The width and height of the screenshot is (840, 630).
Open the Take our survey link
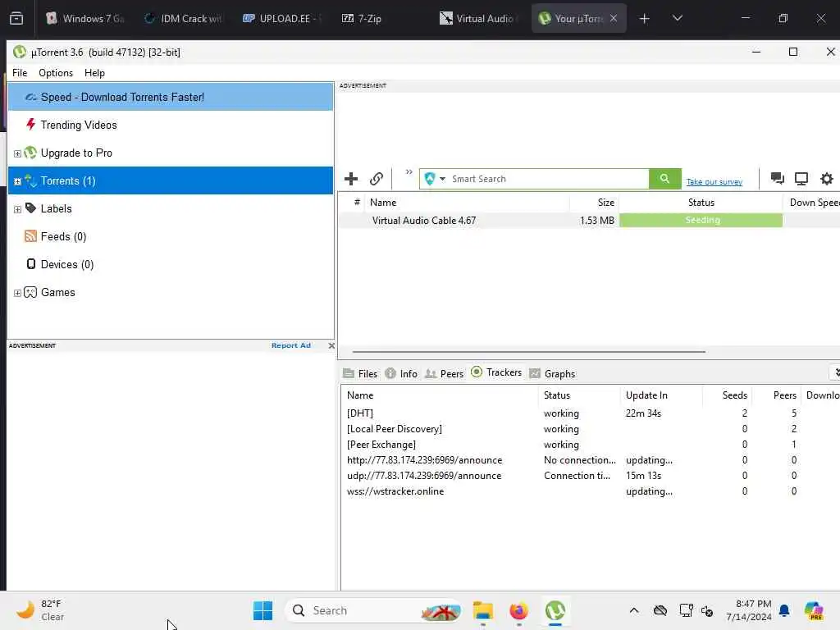[714, 181]
